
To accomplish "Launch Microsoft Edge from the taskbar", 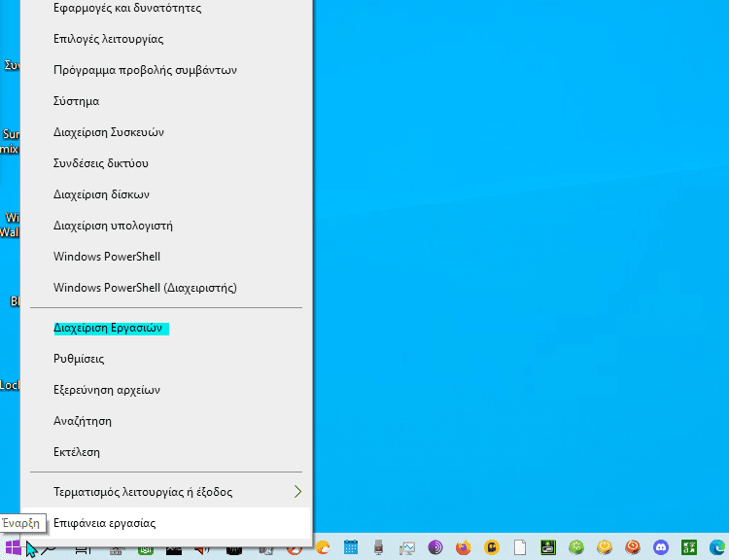I will 717,547.
